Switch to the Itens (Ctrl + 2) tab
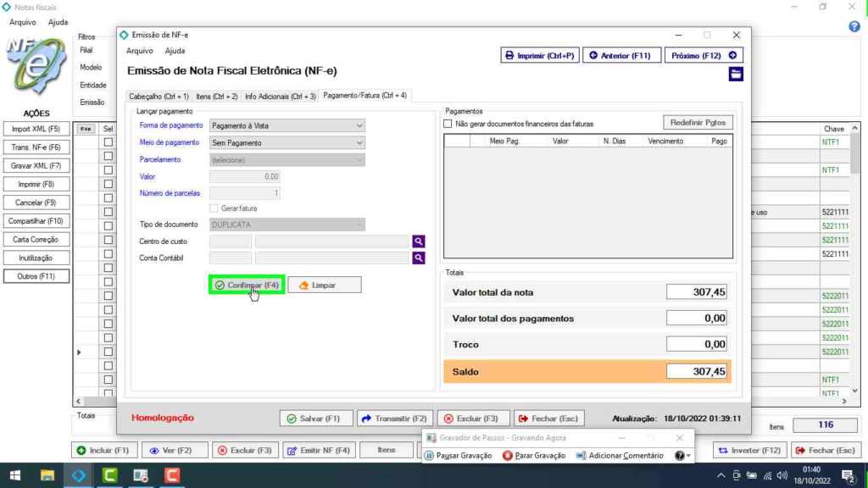Viewport: 868px width, 488px height. pos(216,97)
